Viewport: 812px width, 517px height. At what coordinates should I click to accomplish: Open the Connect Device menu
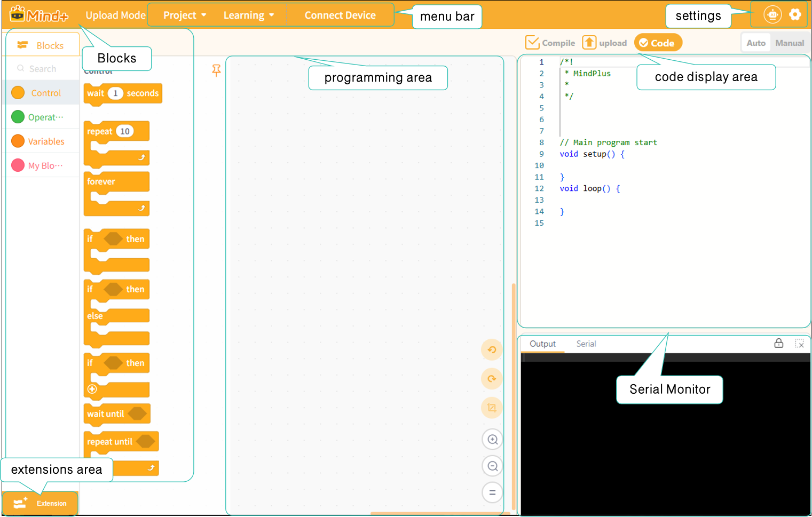340,15
